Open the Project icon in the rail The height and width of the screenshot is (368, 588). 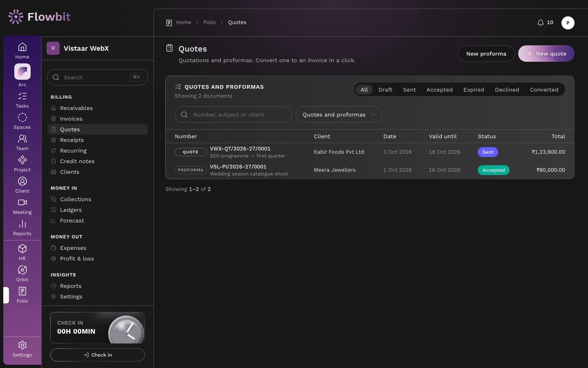22,164
